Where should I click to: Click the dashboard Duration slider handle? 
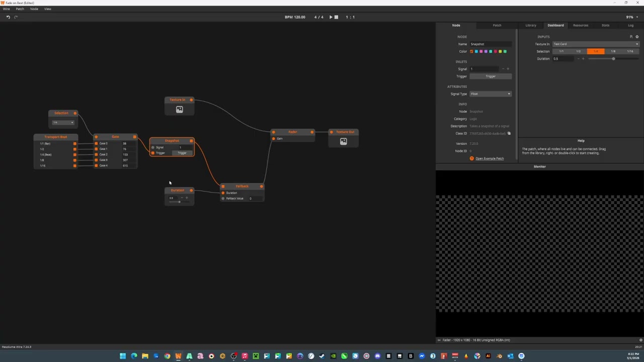click(x=613, y=59)
